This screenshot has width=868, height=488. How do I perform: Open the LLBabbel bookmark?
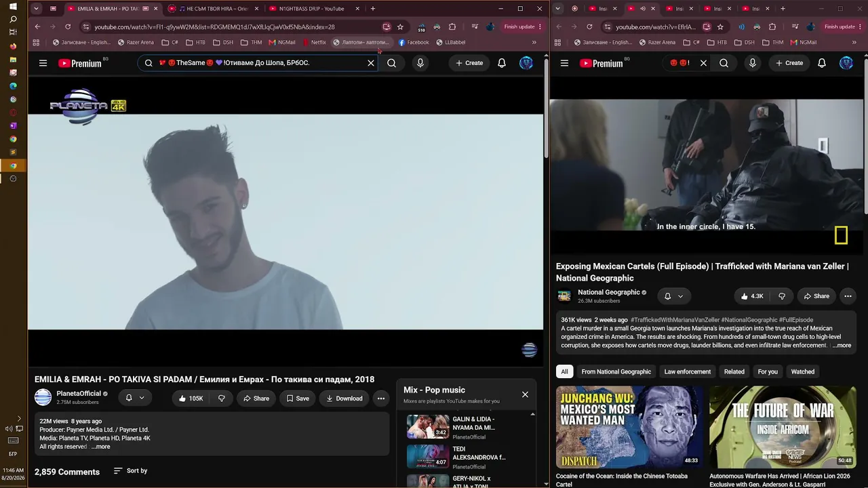point(451,42)
